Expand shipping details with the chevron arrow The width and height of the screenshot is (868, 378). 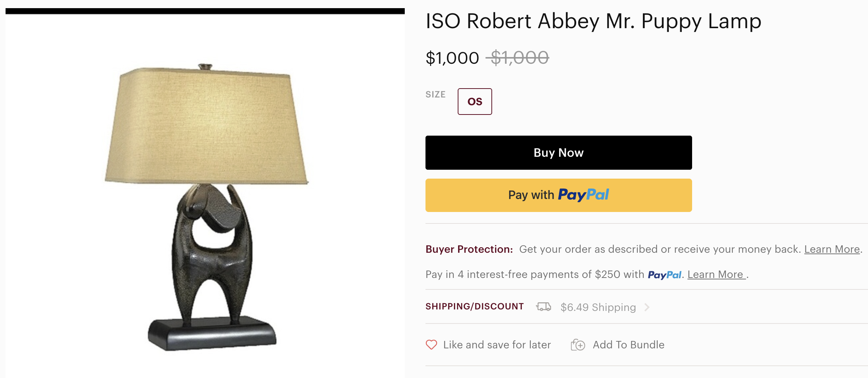[x=647, y=307]
